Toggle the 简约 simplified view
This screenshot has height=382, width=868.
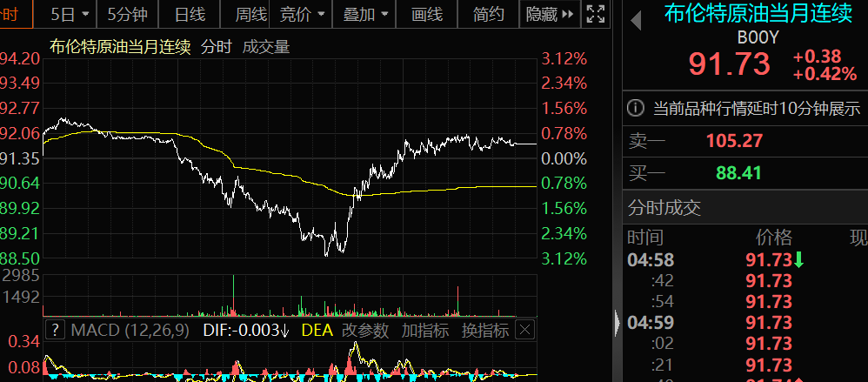[x=489, y=14]
